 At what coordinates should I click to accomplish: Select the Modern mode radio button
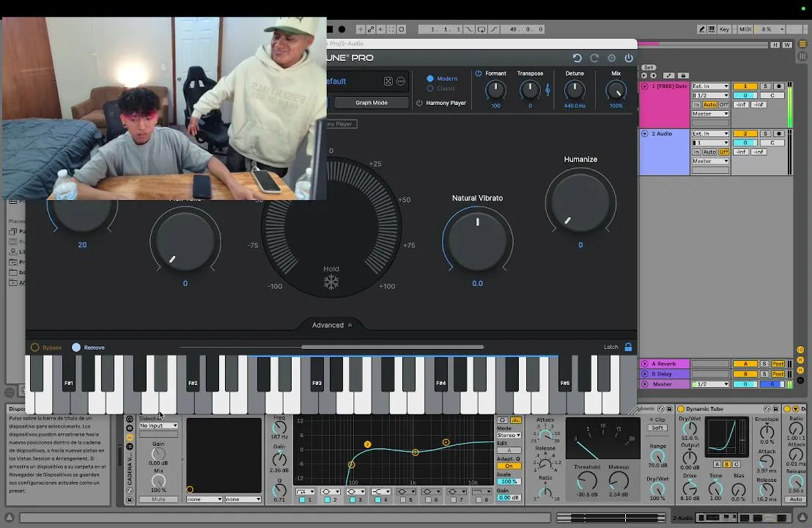[x=430, y=78]
